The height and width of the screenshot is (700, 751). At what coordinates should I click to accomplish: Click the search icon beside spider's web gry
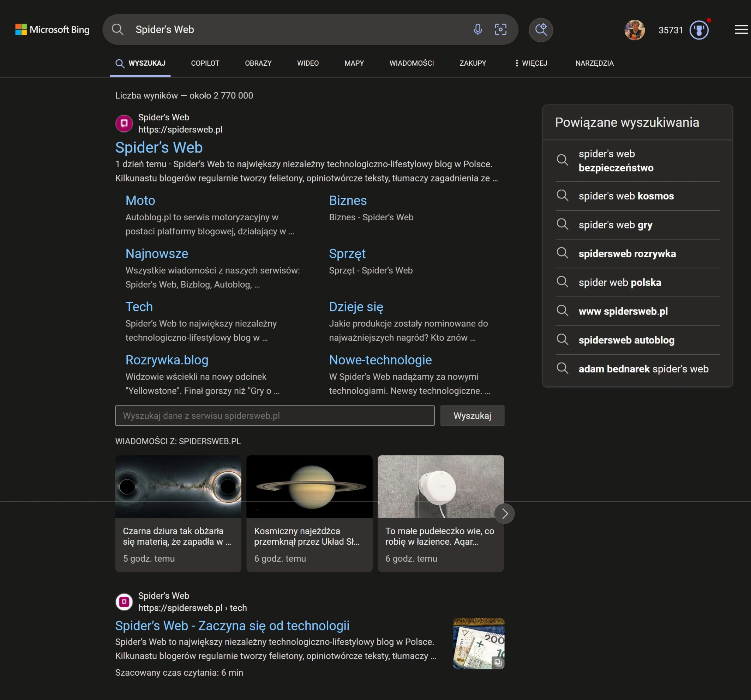click(563, 224)
